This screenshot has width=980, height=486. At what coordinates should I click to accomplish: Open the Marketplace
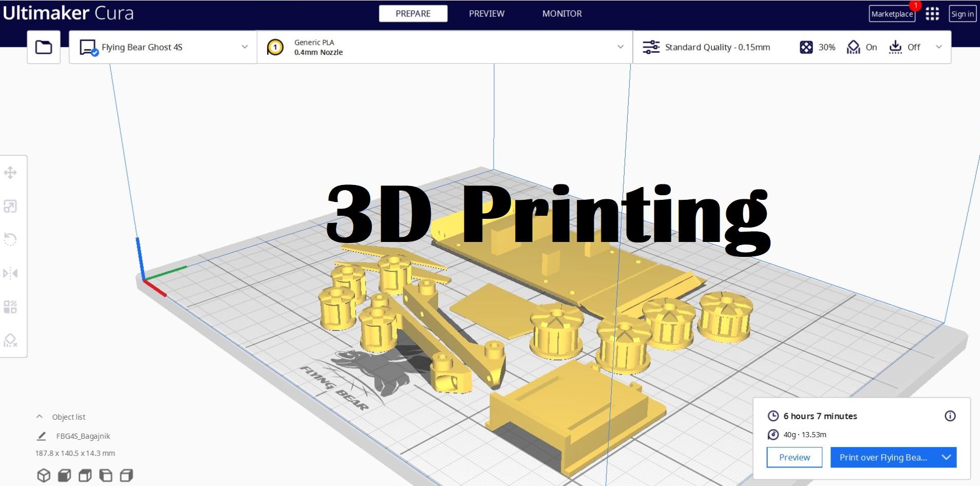tap(892, 14)
